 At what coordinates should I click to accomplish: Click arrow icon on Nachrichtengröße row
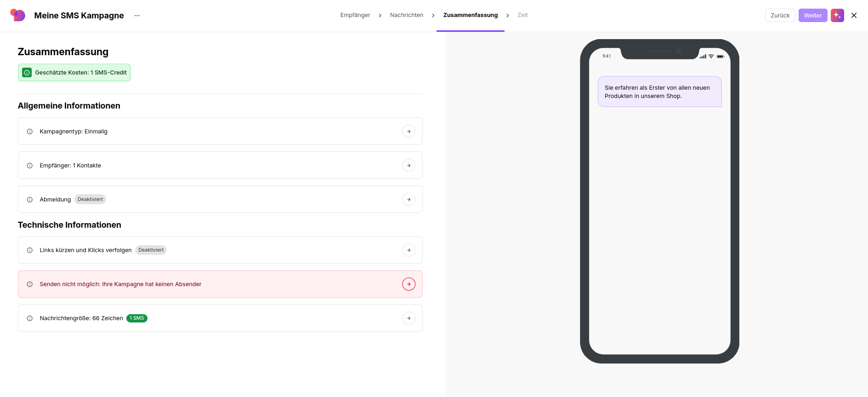pyautogui.click(x=408, y=318)
